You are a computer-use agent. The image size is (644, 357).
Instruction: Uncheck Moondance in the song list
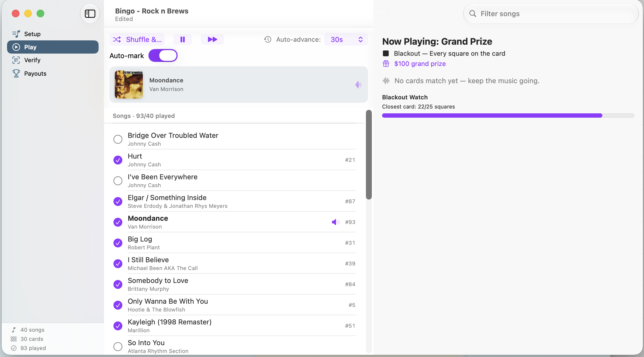click(x=118, y=222)
